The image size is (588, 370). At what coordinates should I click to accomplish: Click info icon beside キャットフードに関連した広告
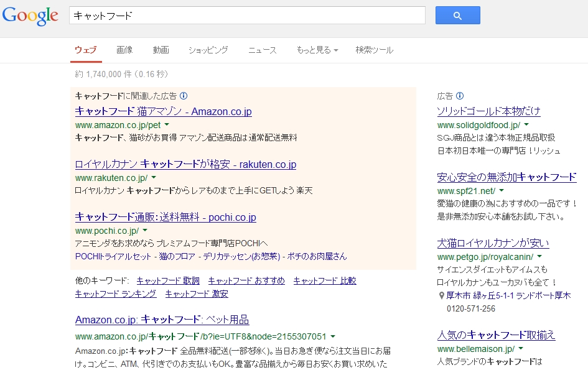[x=184, y=96]
